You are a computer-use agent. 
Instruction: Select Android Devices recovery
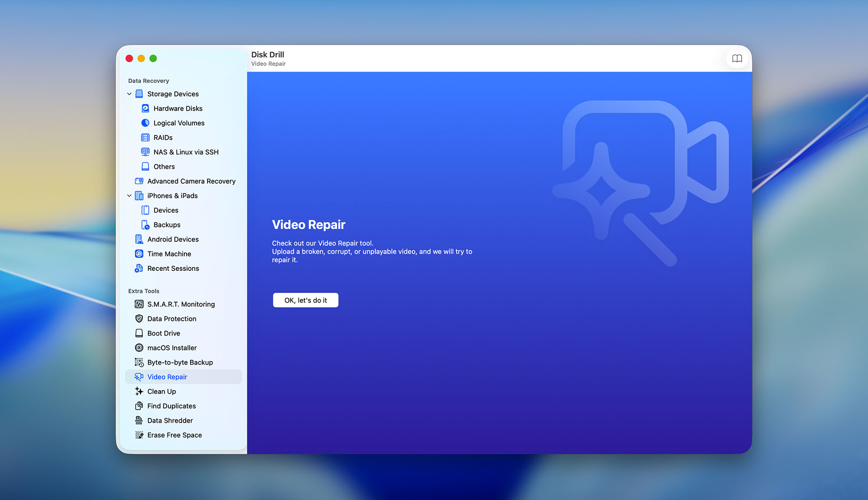pyautogui.click(x=173, y=239)
